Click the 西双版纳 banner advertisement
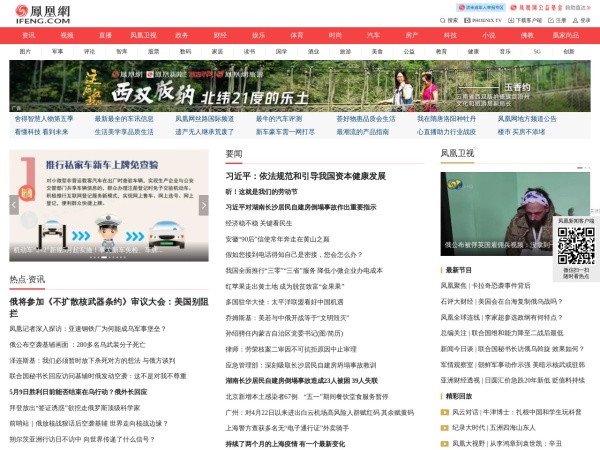Image resolution: width=600 pixels, height=450 pixels. click(299, 85)
